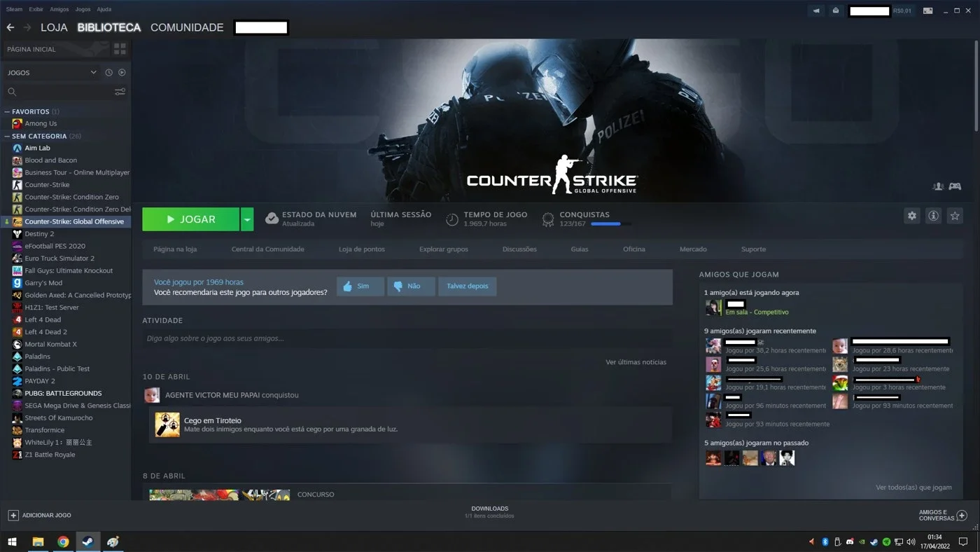Toggle favorite star for CS:GO
The width and height of the screenshot is (980, 552).
pyautogui.click(x=954, y=216)
